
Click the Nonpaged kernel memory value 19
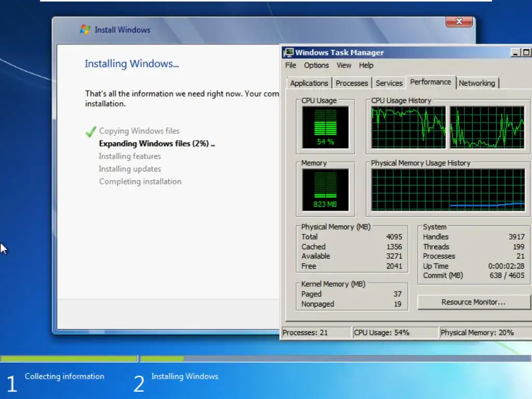(397, 304)
